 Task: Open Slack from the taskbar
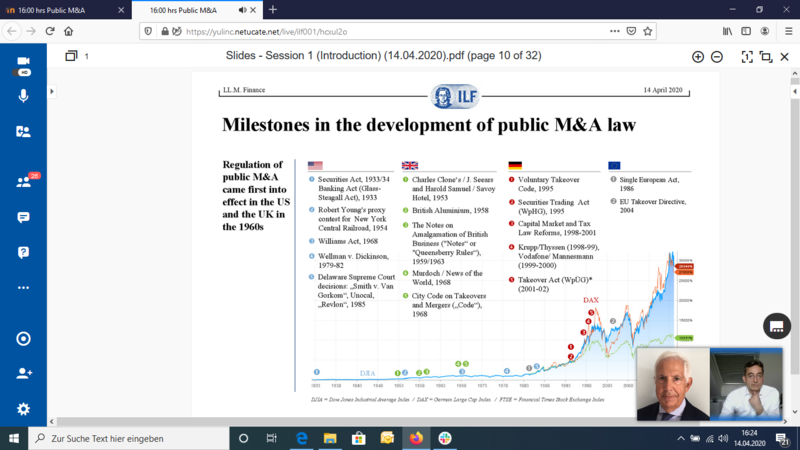click(x=445, y=438)
